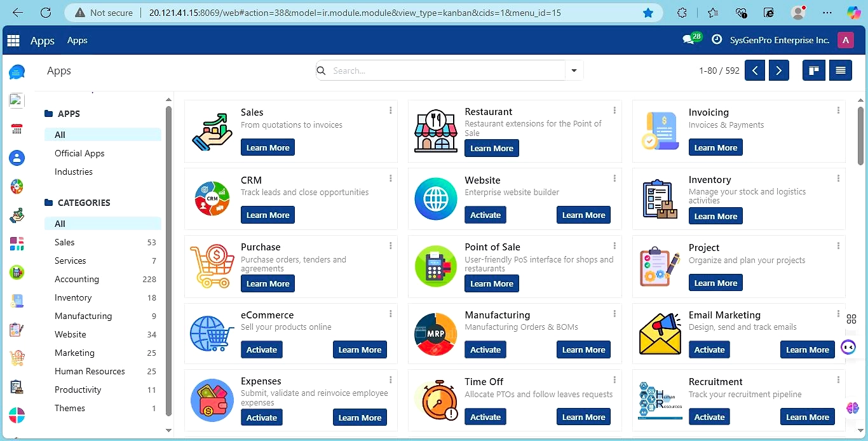
Task: Click the user avatar A
Action: pos(845,40)
